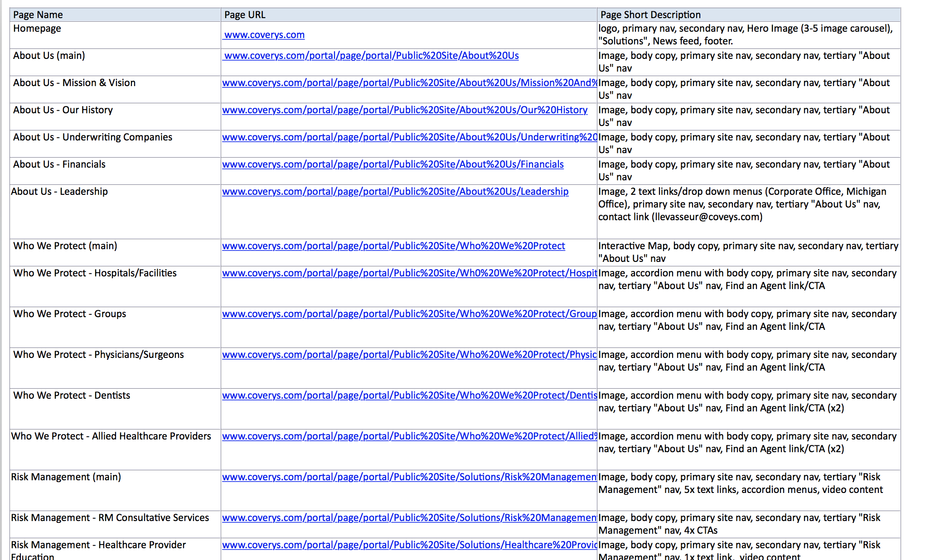Viewport: 931px width, 560px height.
Task: Open the About Us Leadership URL link
Action: point(395,192)
